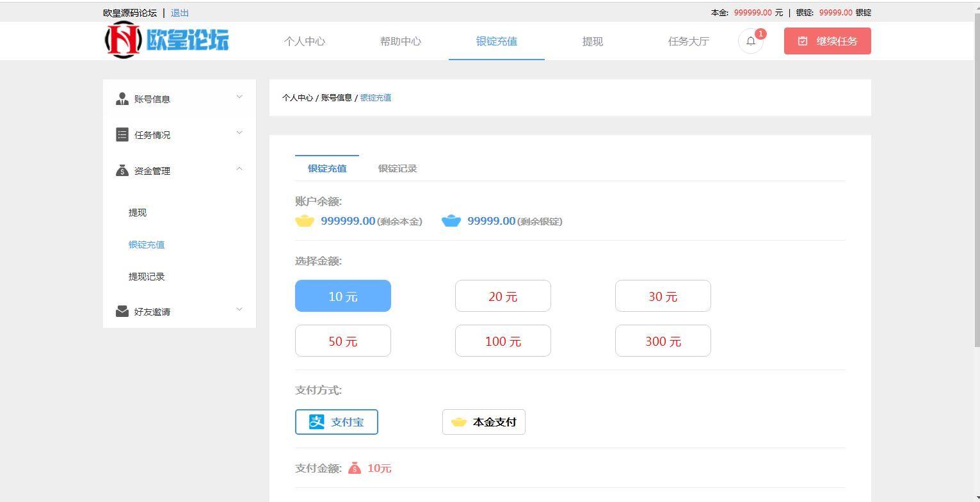This screenshot has width=980, height=502.
Task: Open the notification bell icon
Action: pos(750,40)
